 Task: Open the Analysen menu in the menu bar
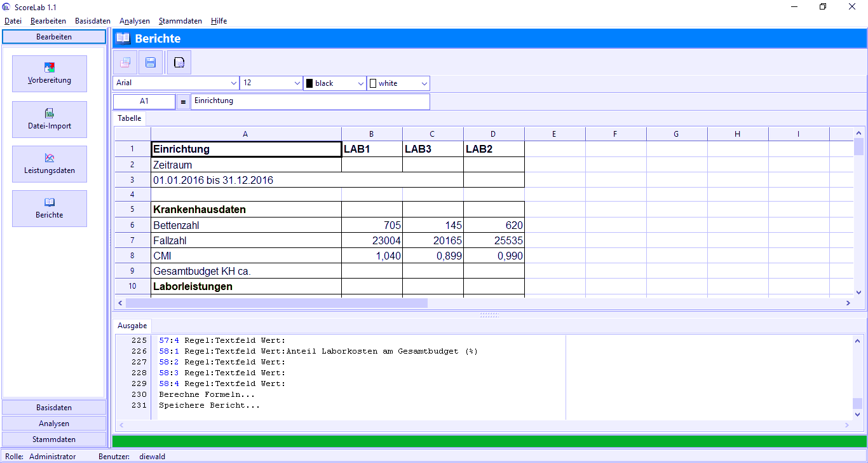pos(134,20)
